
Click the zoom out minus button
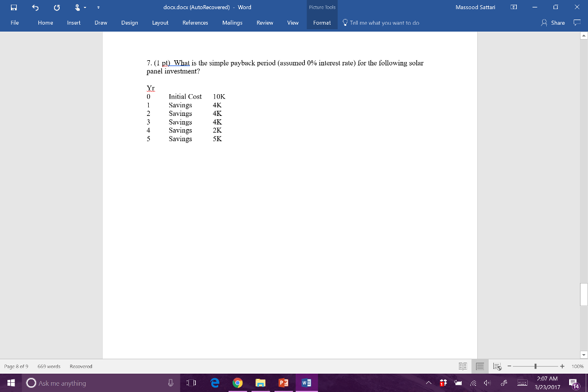pos(509,367)
